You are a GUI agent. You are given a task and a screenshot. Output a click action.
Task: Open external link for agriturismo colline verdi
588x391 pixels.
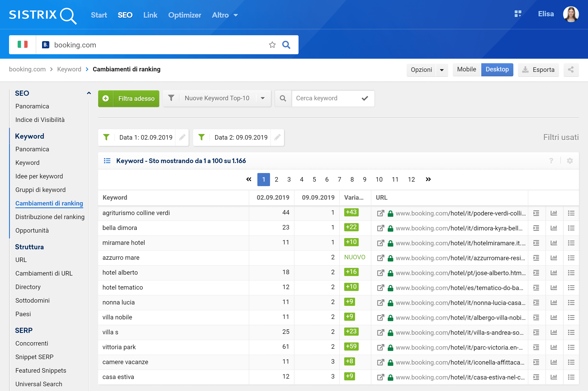(x=380, y=213)
